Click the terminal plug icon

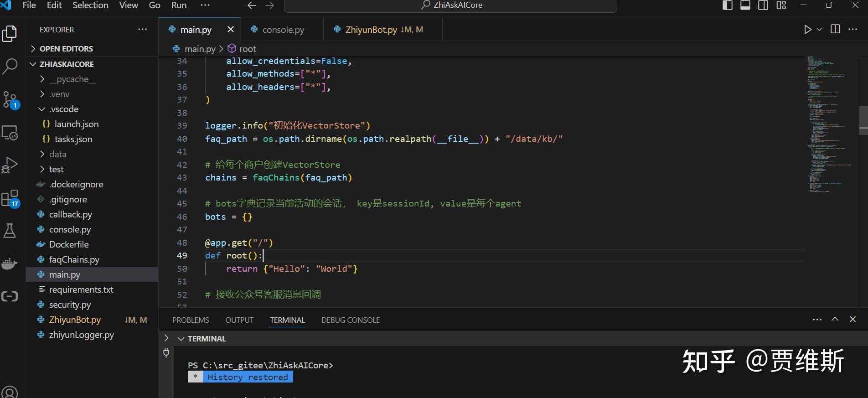click(x=166, y=352)
